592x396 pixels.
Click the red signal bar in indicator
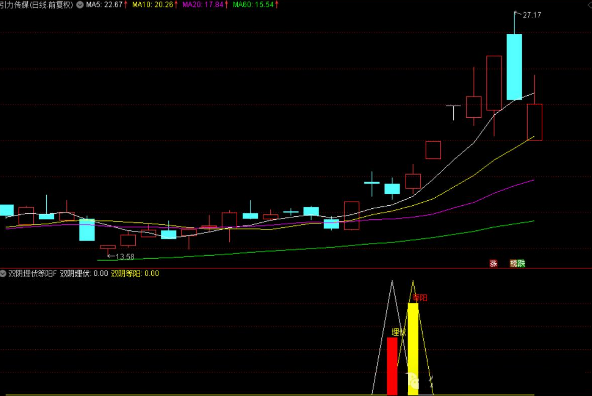coord(392,366)
